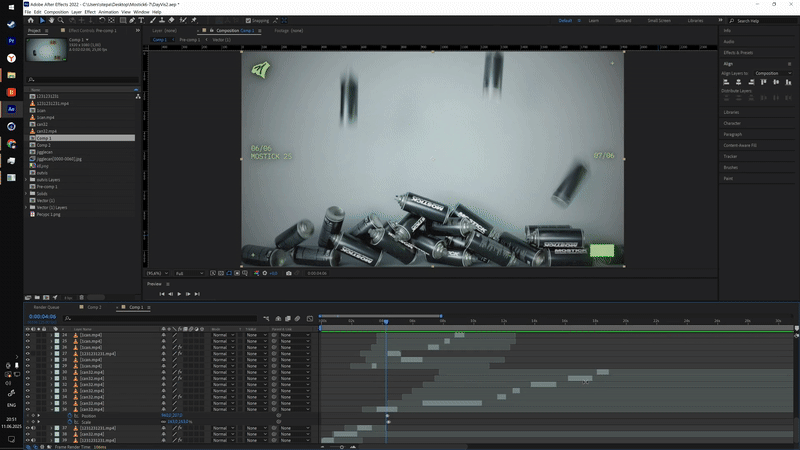800x450 pixels.
Task: Mute audio of layer 39 [1231231231.mp4]
Action: click(x=33, y=440)
